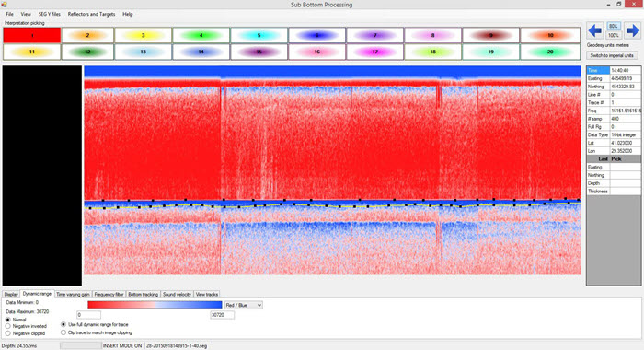Pick reflector color 4 green swatch
This screenshot has height=350, width=644.
point(201,35)
